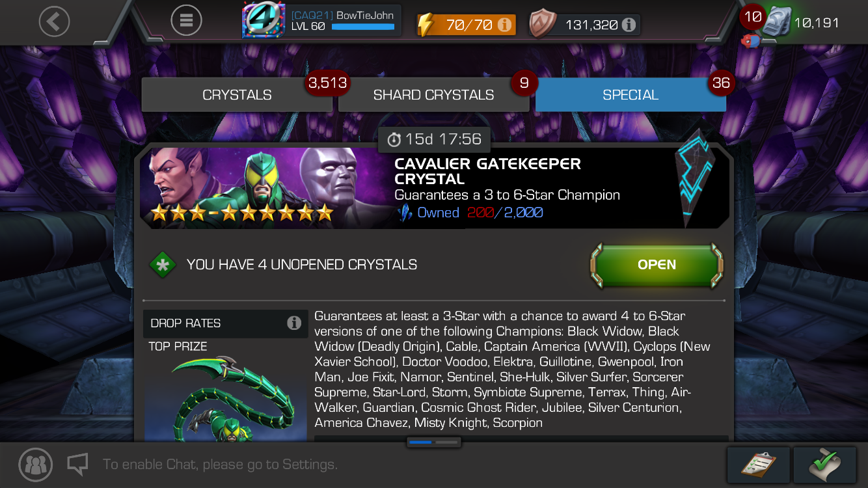Open the alliance friends icon

(35, 465)
